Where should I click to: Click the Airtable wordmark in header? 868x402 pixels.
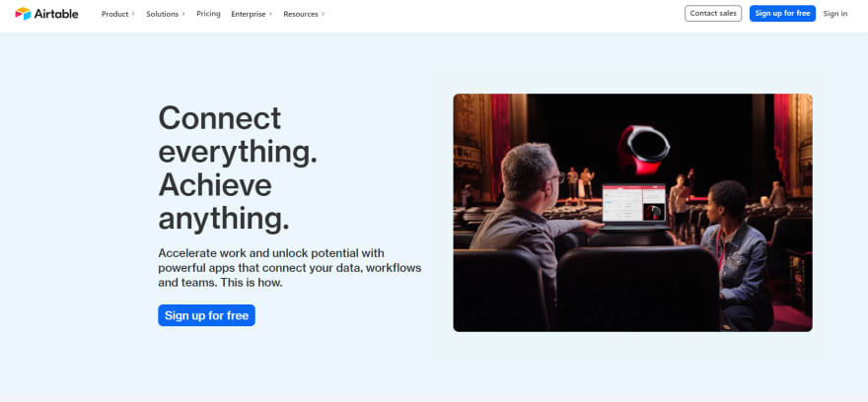pyautogui.click(x=56, y=14)
